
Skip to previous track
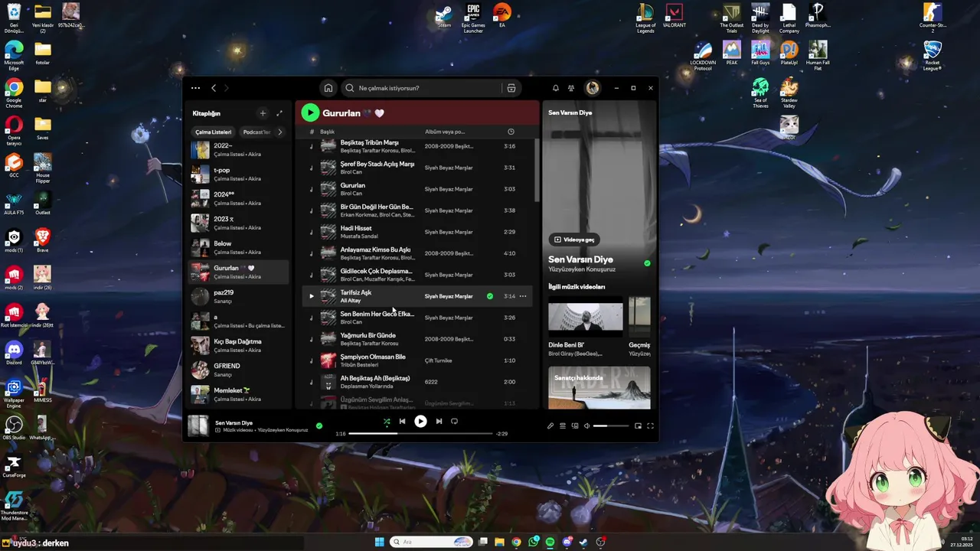(402, 421)
